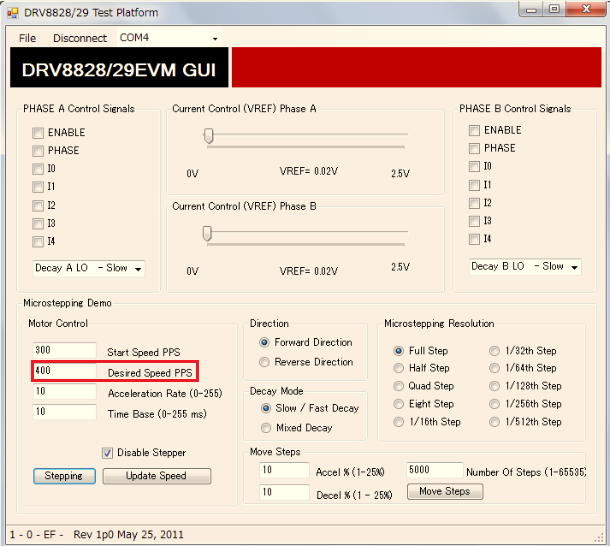Image resolution: width=610 pixels, height=546 pixels.
Task: Click the Acceleration Rate input field
Action: pyautogui.click(x=65, y=391)
